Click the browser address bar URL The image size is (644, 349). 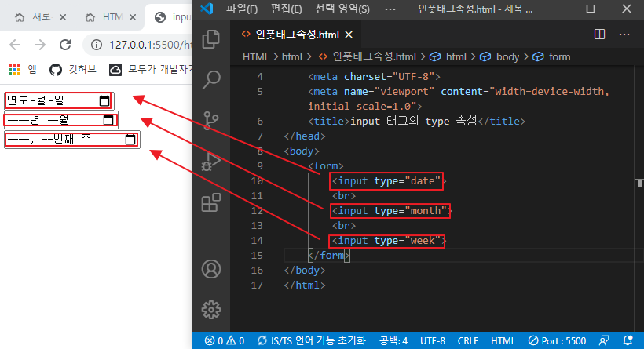pyautogui.click(x=150, y=45)
